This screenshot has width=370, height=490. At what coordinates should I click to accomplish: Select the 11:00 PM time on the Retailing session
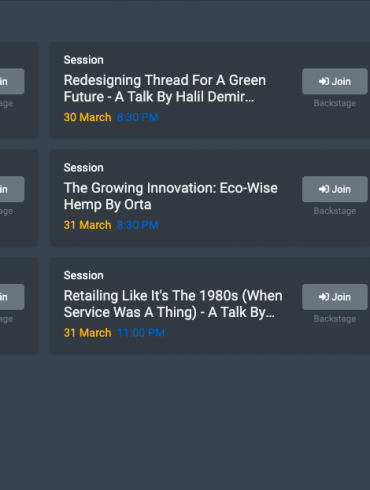coord(141,333)
